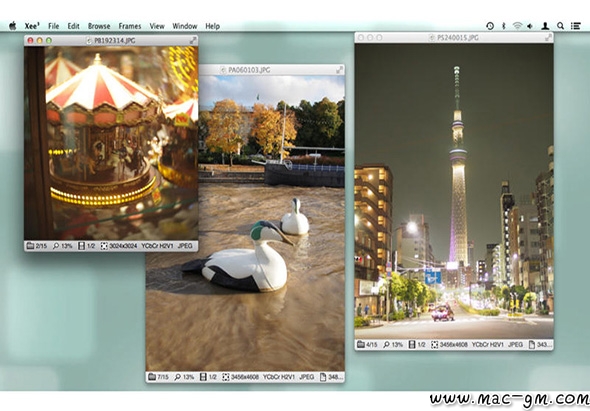Open the Edit menu
Image resolution: width=590 pixels, height=411 pixels.
[73, 26]
